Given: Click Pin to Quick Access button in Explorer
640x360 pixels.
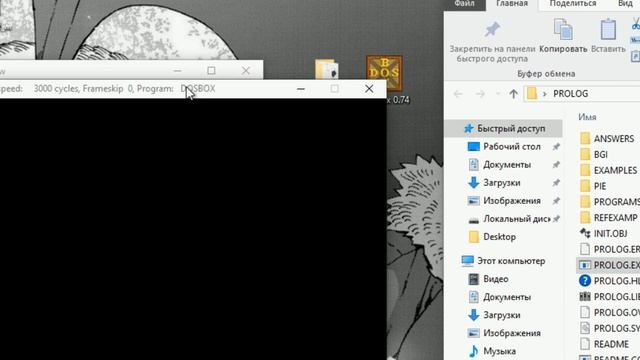Looking at the screenshot, I should click(492, 42).
